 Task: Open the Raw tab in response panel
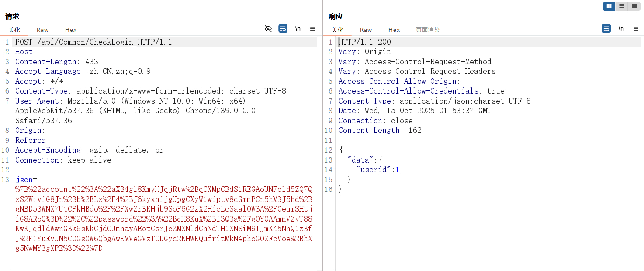366,30
